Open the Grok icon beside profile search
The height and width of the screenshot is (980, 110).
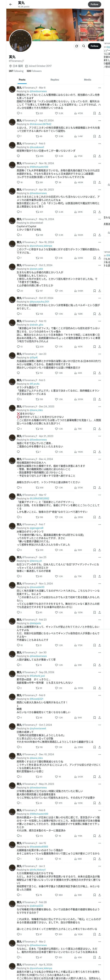pos(76,46)
